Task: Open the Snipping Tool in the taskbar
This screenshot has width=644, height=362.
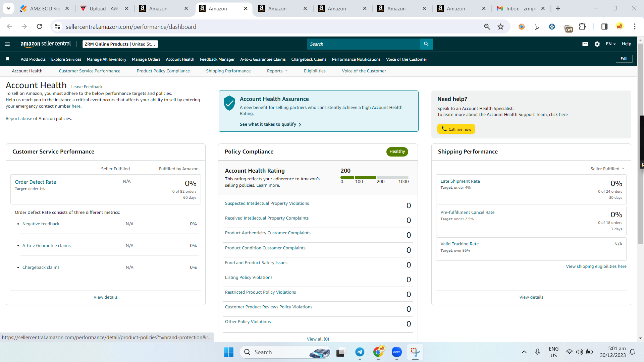Action: tap(415, 352)
